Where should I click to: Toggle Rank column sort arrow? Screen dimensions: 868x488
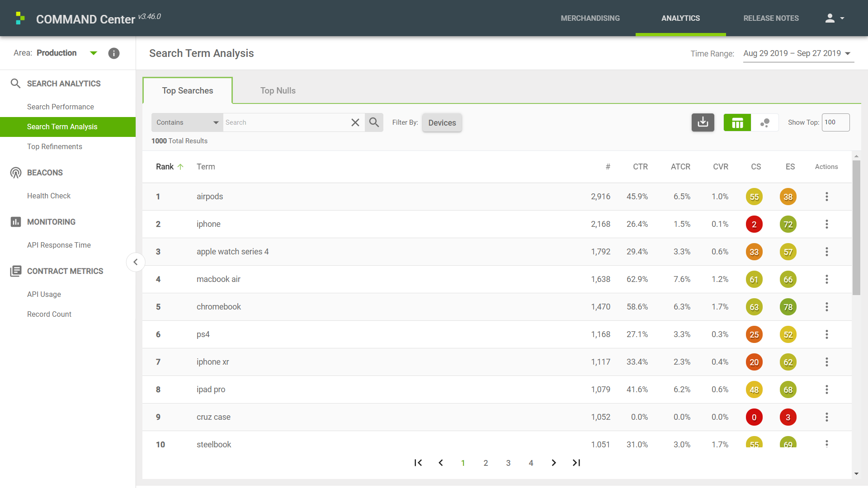(180, 167)
